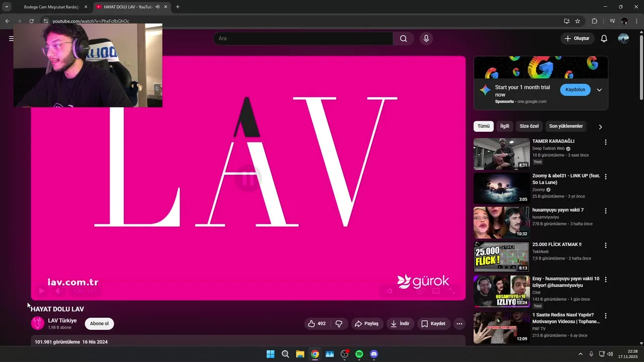Open Chrome tab search dropdown
644x362 pixels.
point(7,7)
